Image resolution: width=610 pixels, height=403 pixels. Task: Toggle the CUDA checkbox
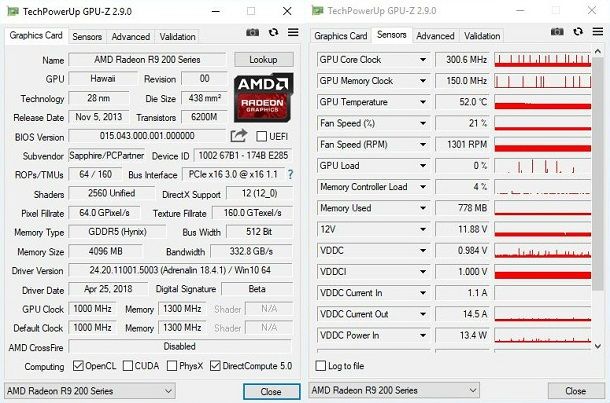(128, 366)
